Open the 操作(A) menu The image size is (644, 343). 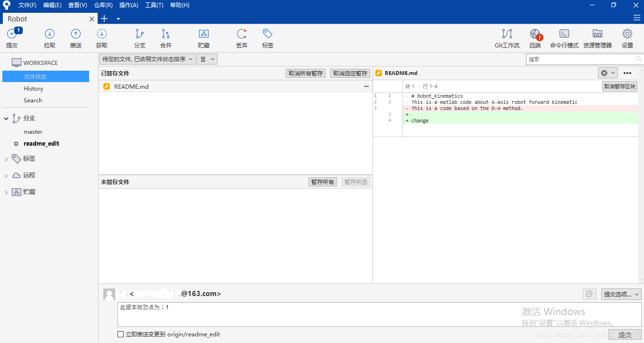(x=129, y=5)
